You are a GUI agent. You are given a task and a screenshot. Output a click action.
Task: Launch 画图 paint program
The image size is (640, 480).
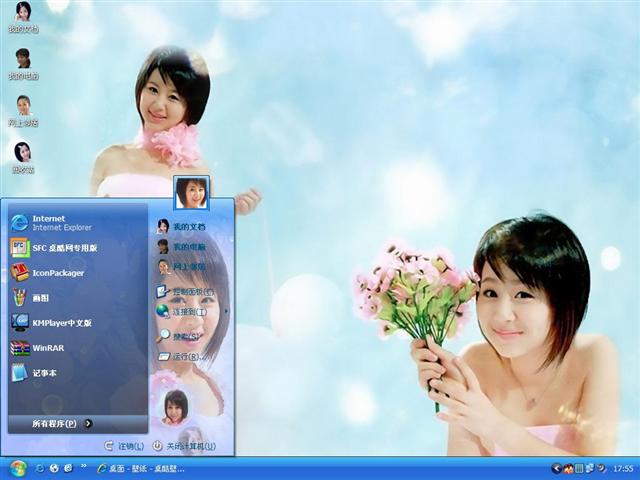[40, 298]
